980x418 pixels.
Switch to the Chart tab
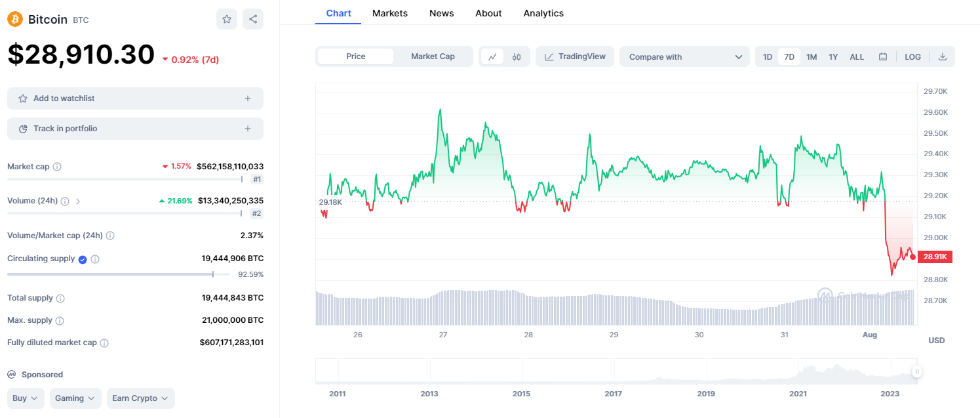338,13
